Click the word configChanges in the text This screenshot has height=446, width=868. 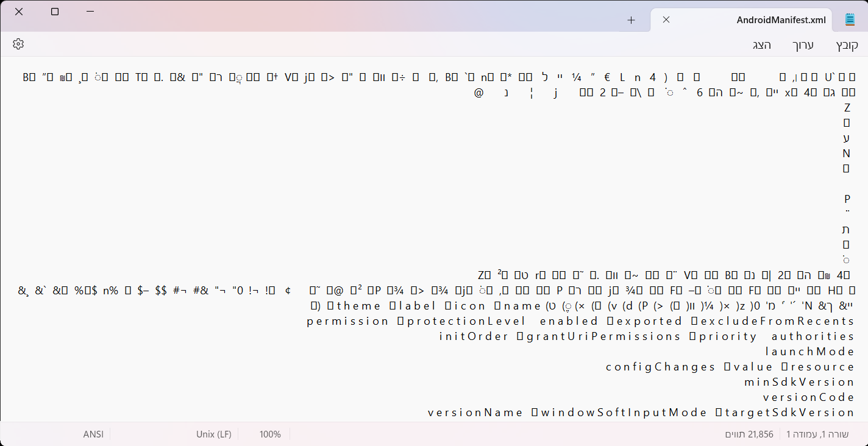click(661, 367)
